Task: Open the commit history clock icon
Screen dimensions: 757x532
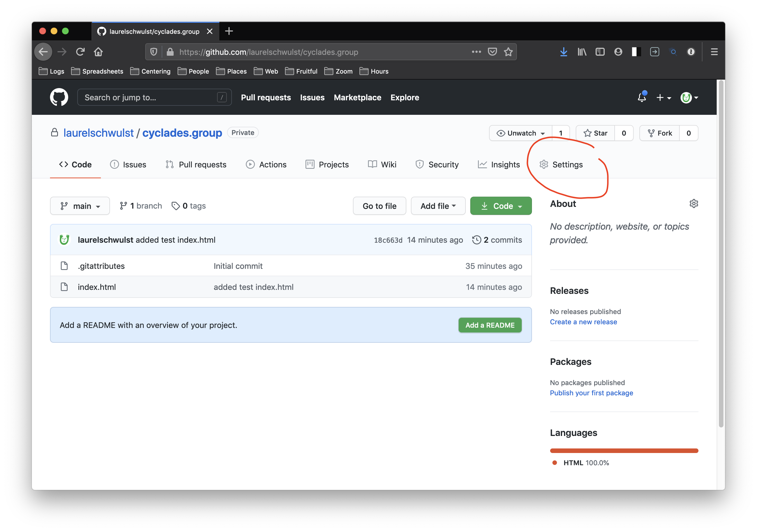Action: point(477,240)
